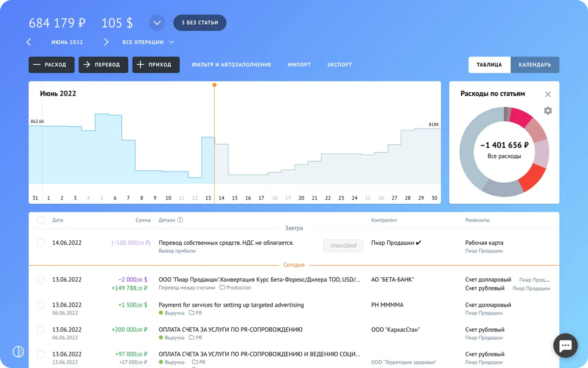Switch to ТАБЛИЦА tab
Screen dimensions: 588x368
489,65
